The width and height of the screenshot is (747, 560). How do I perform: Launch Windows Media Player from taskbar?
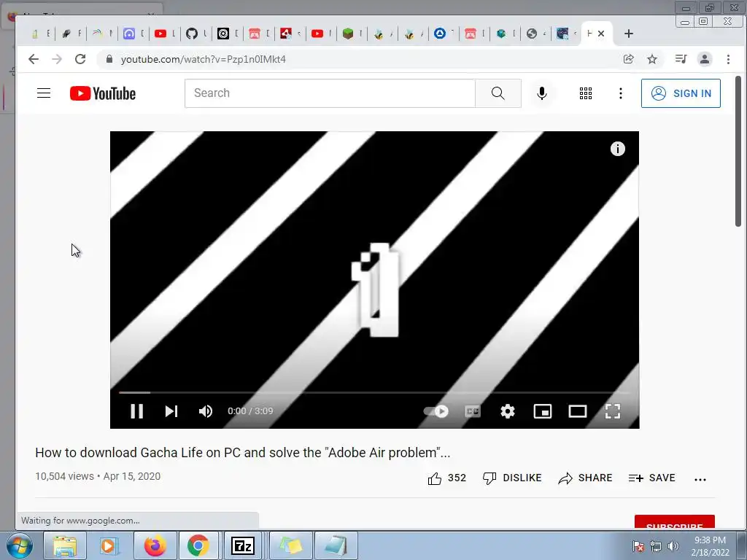(109, 545)
